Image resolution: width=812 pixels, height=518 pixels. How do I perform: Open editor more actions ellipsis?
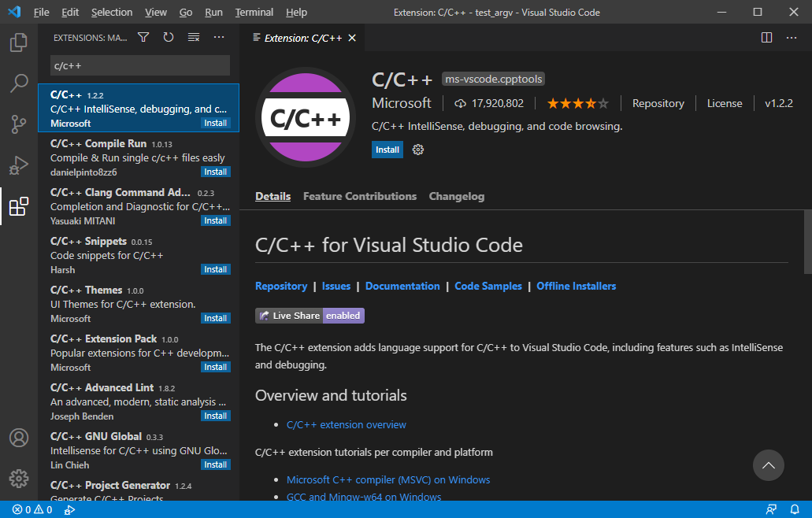pos(792,37)
